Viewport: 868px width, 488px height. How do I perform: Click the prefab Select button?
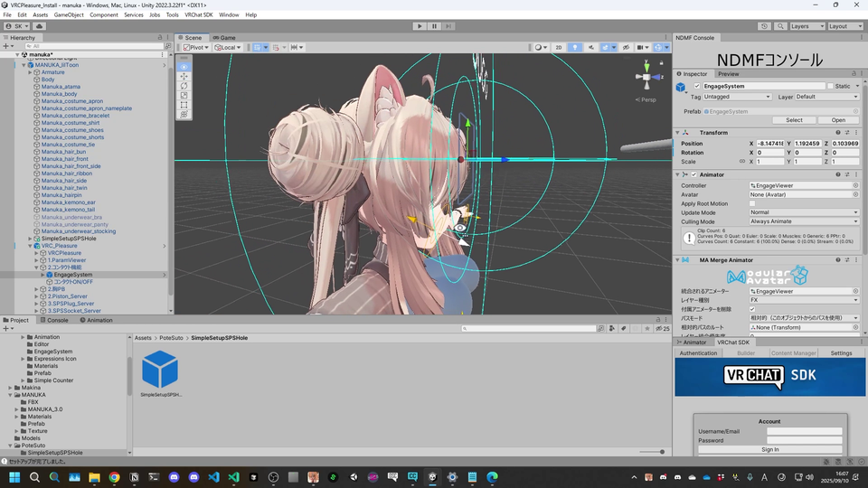794,120
